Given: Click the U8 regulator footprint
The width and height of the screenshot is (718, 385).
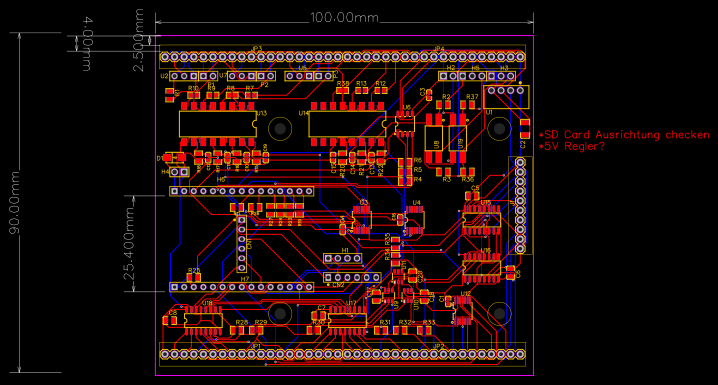Looking at the screenshot, I should pyautogui.click(x=434, y=139).
